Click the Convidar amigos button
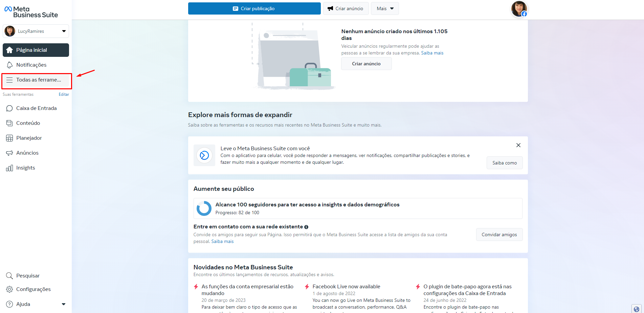The image size is (644, 313). click(x=499, y=234)
